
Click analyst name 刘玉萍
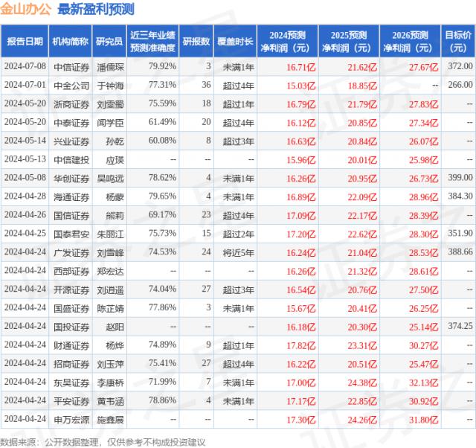click(110, 364)
